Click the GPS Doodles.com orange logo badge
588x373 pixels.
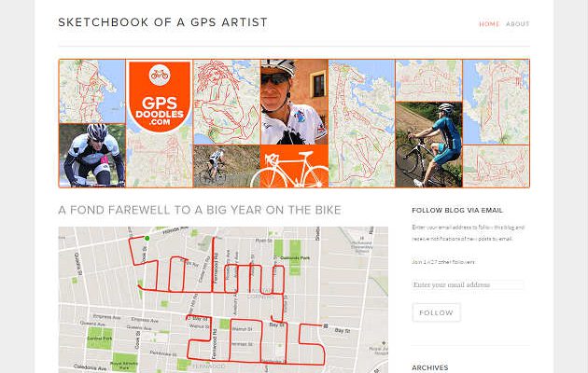[x=160, y=97]
